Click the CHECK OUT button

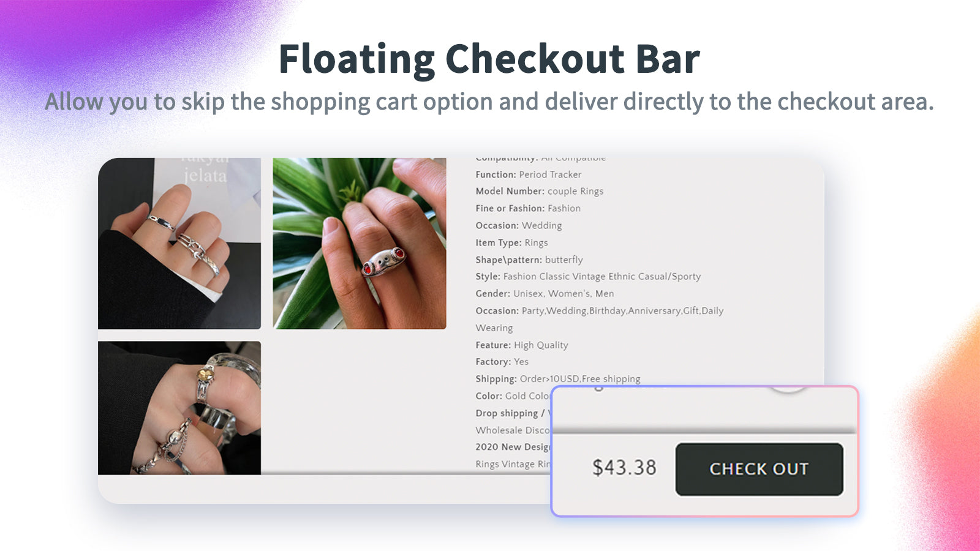click(x=759, y=469)
